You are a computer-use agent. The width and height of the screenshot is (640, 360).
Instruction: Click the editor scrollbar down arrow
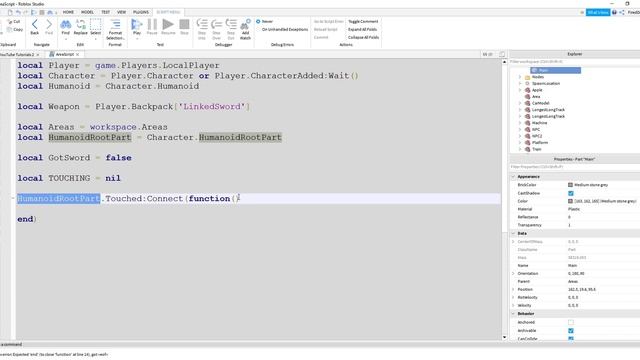pyautogui.click(x=504, y=337)
